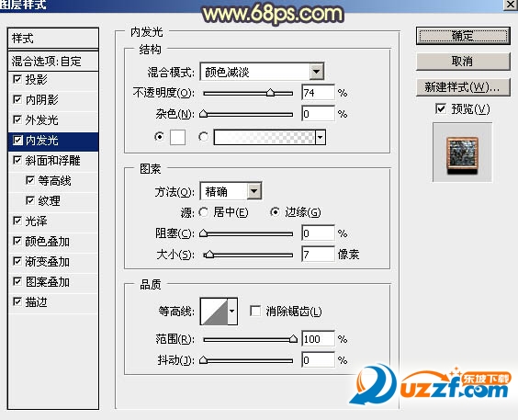Toggle the 内发光 checkbox
The height and width of the screenshot is (420, 518).
pos(17,140)
